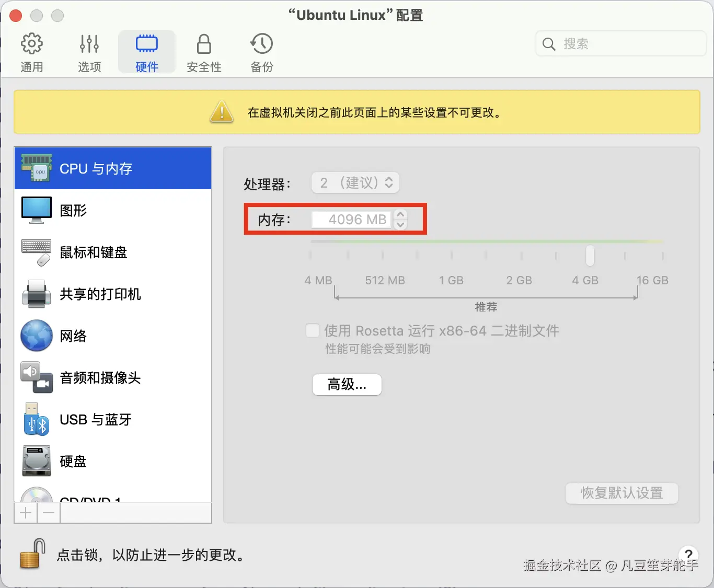Viewport: 714px width, 588px height.
Task: Open the 选项 (Options) settings tab
Action: (89, 52)
